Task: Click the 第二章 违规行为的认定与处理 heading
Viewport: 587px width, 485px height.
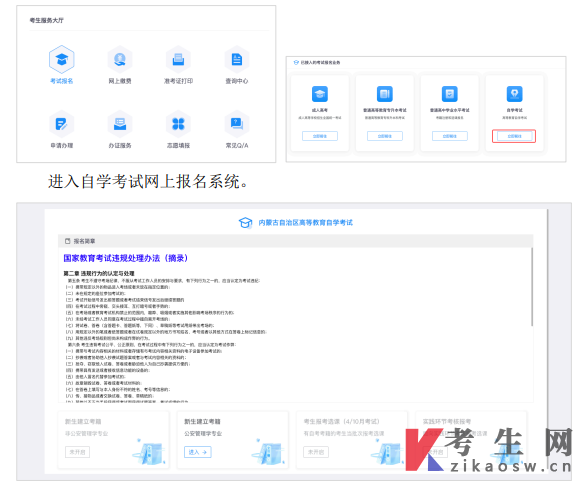Action: (x=99, y=273)
